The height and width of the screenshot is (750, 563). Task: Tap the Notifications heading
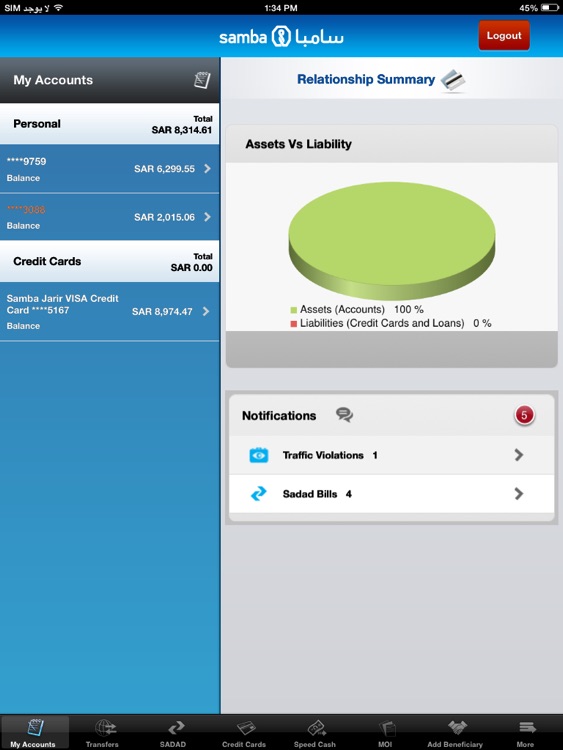pyautogui.click(x=279, y=416)
